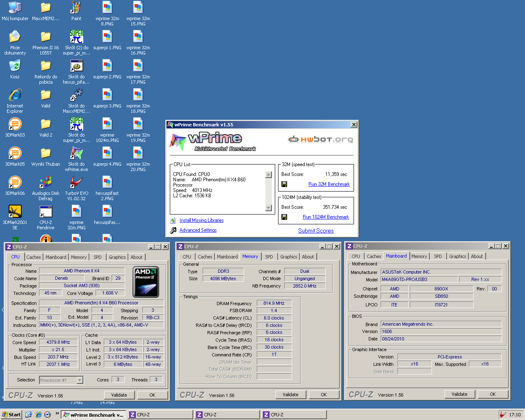Click Submit Scores link

[316, 231]
